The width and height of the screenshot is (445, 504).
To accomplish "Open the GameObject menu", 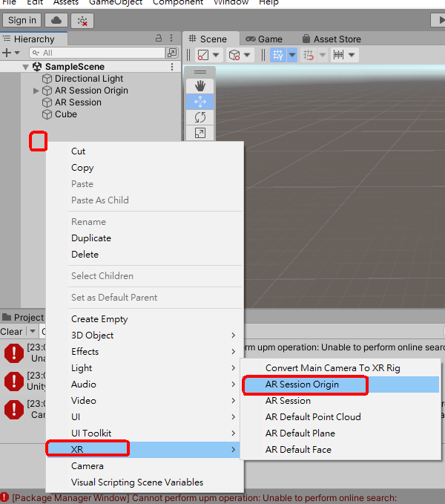I will click(116, 2).
